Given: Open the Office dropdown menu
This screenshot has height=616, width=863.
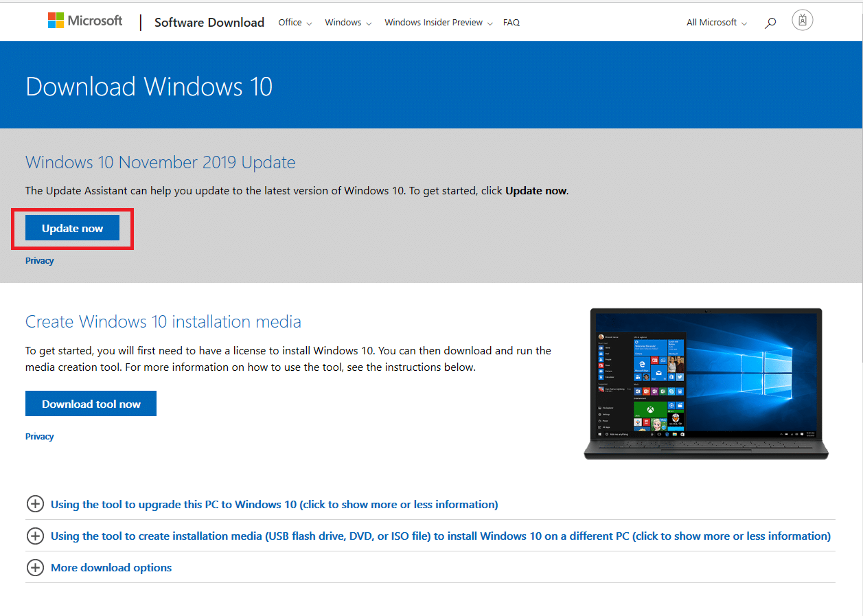Looking at the screenshot, I should (295, 23).
